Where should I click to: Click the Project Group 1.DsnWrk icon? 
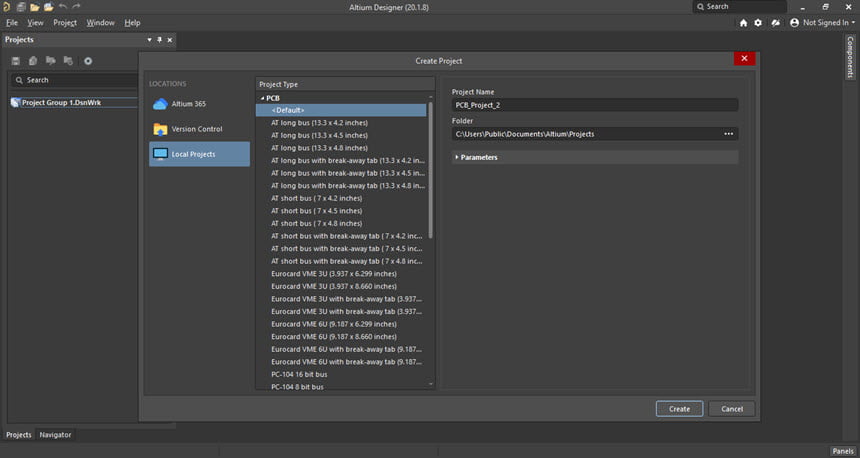pos(15,103)
